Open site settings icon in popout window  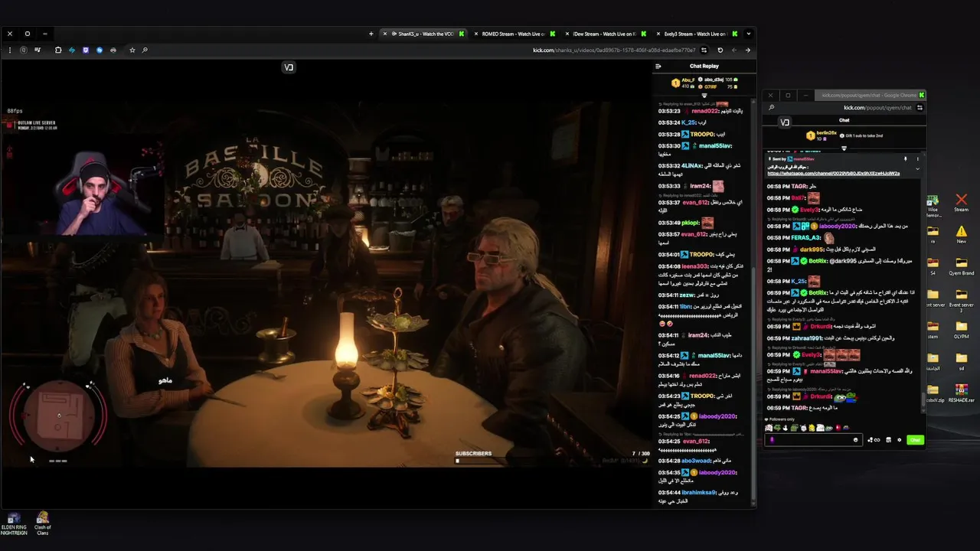pos(920,108)
